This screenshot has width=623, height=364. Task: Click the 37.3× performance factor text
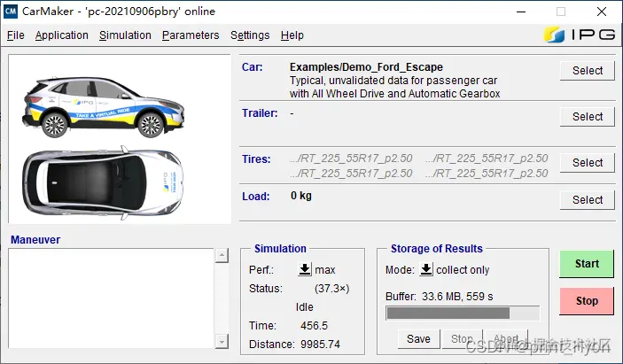coord(331,289)
